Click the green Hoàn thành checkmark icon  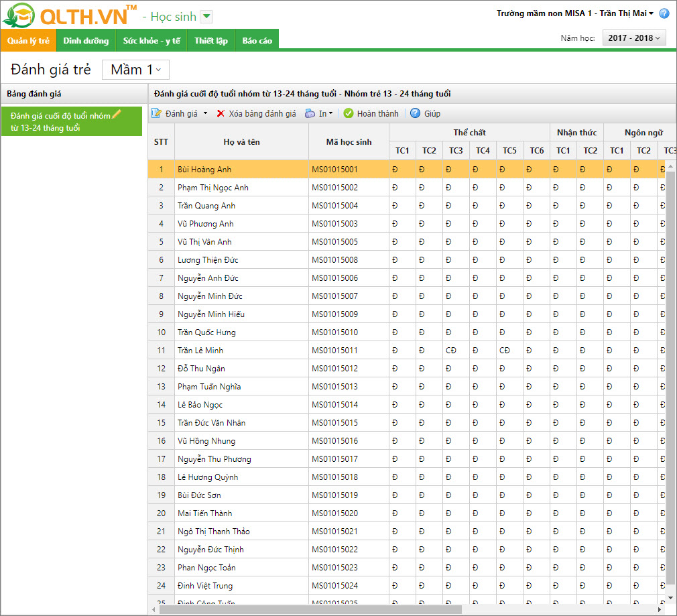tap(349, 113)
